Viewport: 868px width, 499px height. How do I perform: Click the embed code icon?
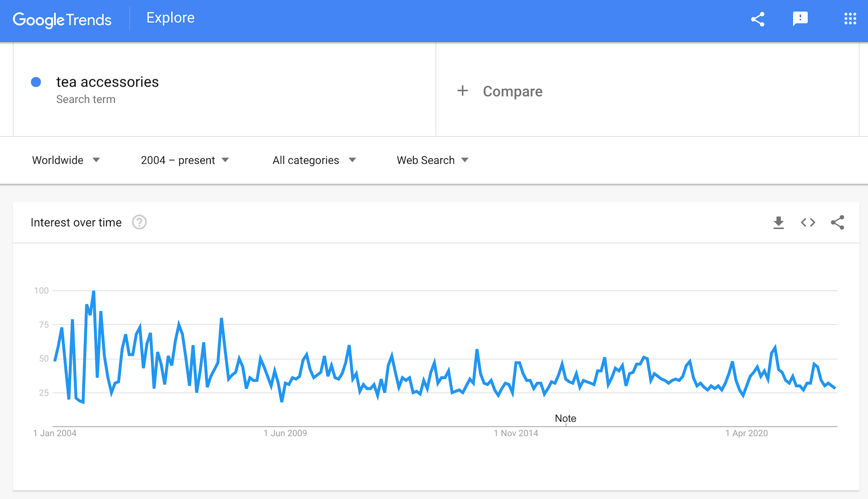click(x=808, y=223)
